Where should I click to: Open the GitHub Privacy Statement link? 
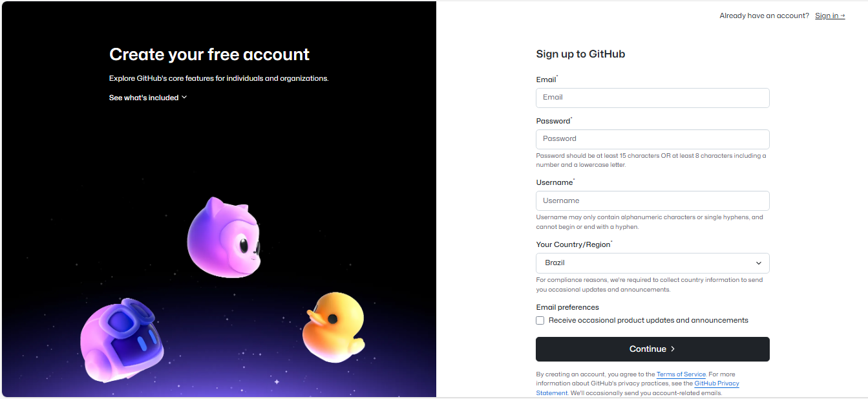click(x=716, y=383)
